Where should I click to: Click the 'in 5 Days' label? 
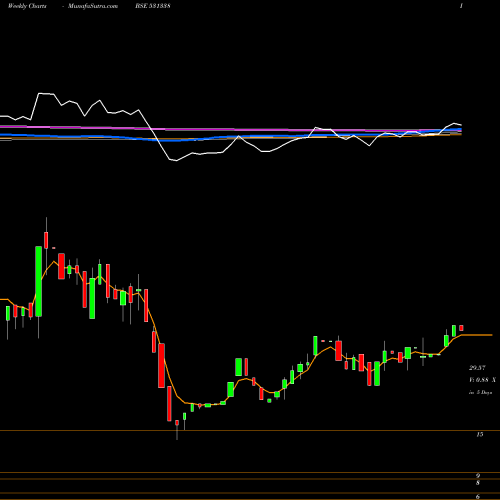point(480,392)
